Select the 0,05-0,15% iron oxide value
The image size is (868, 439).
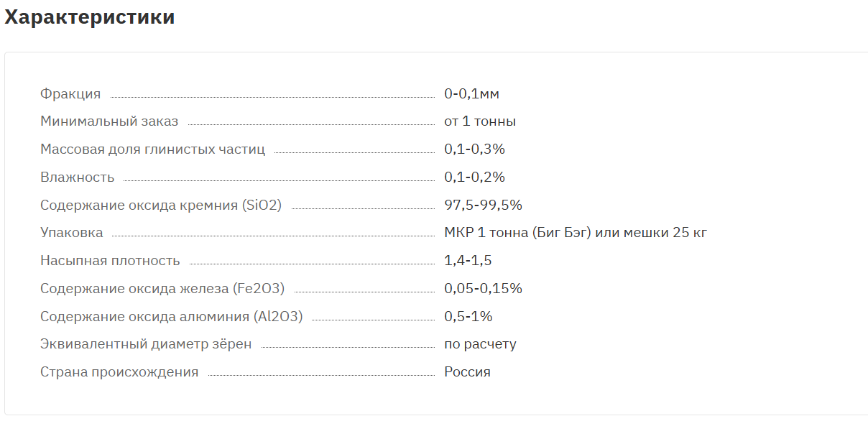coord(483,289)
